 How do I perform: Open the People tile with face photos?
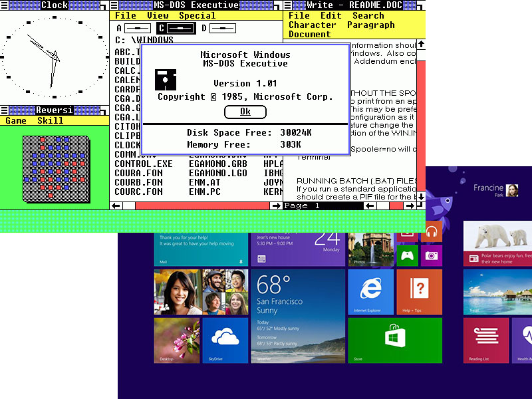click(201, 292)
